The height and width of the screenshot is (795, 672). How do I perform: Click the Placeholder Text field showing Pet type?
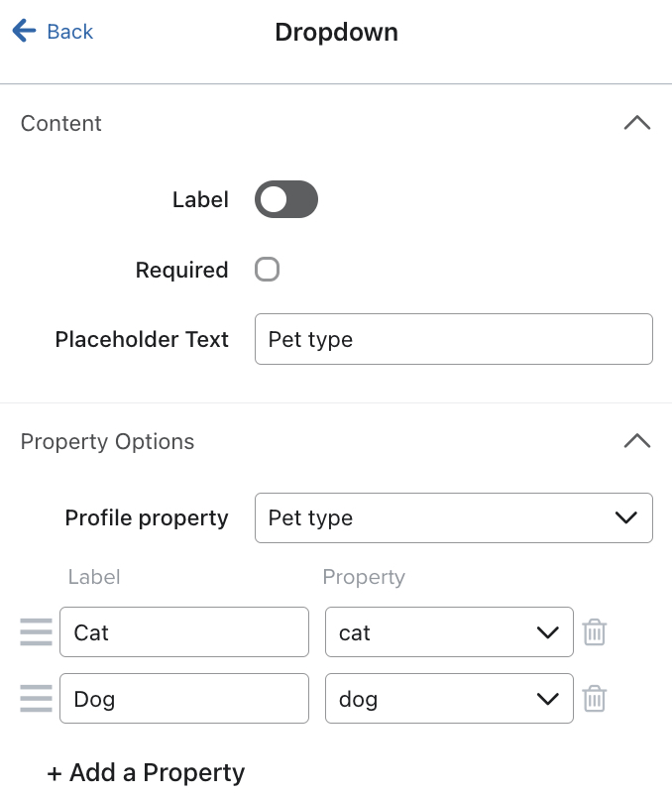click(454, 338)
